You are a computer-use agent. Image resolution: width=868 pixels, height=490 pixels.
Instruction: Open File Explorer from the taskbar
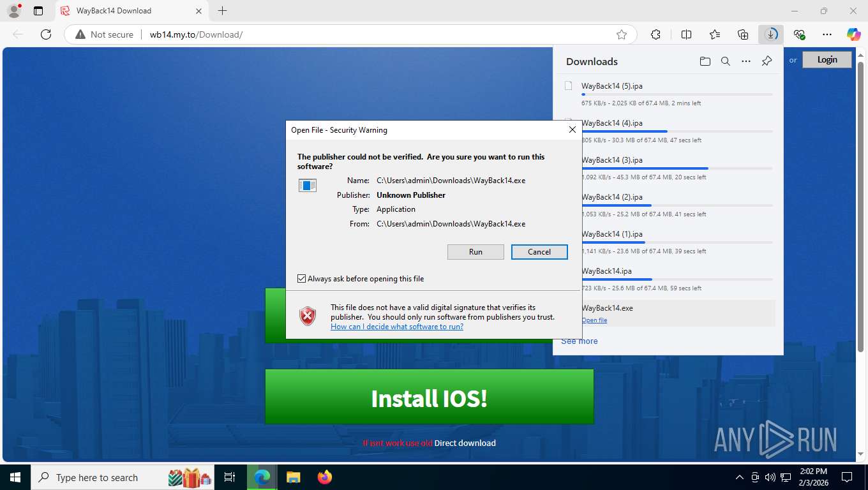click(293, 477)
